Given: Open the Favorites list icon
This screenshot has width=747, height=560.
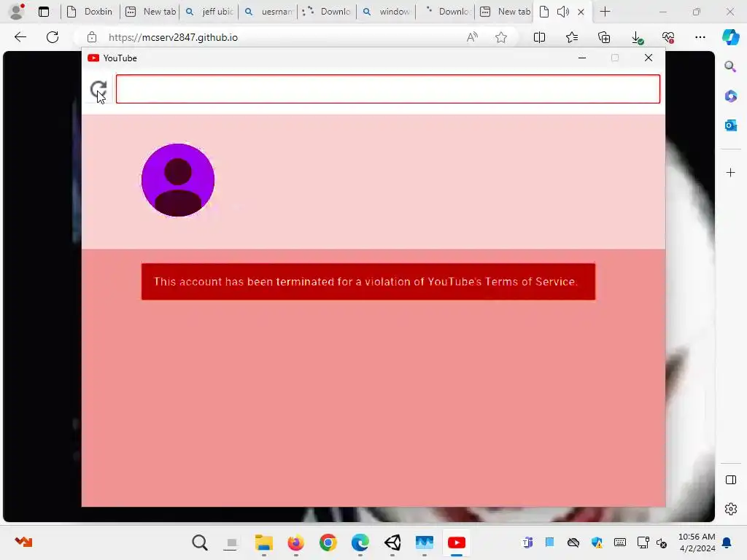Looking at the screenshot, I should click(x=572, y=37).
